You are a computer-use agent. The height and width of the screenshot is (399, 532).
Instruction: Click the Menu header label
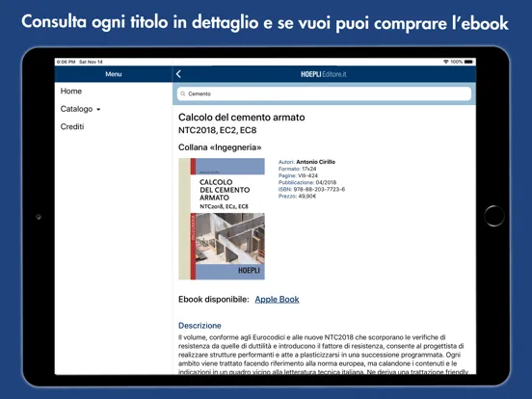114,74
